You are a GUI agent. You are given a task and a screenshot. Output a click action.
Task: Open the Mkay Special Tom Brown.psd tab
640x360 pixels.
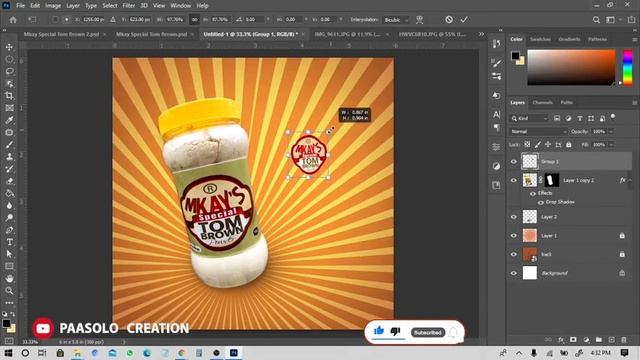[x=151, y=34]
